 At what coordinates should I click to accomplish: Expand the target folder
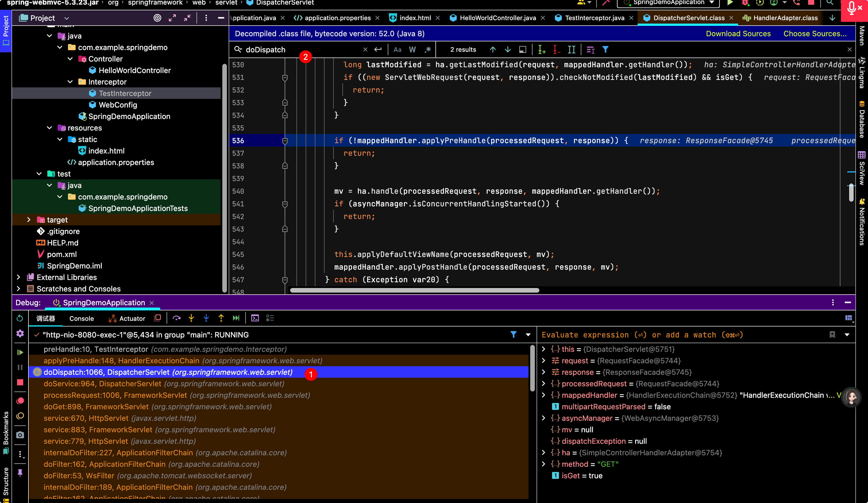pyautogui.click(x=29, y=220)
